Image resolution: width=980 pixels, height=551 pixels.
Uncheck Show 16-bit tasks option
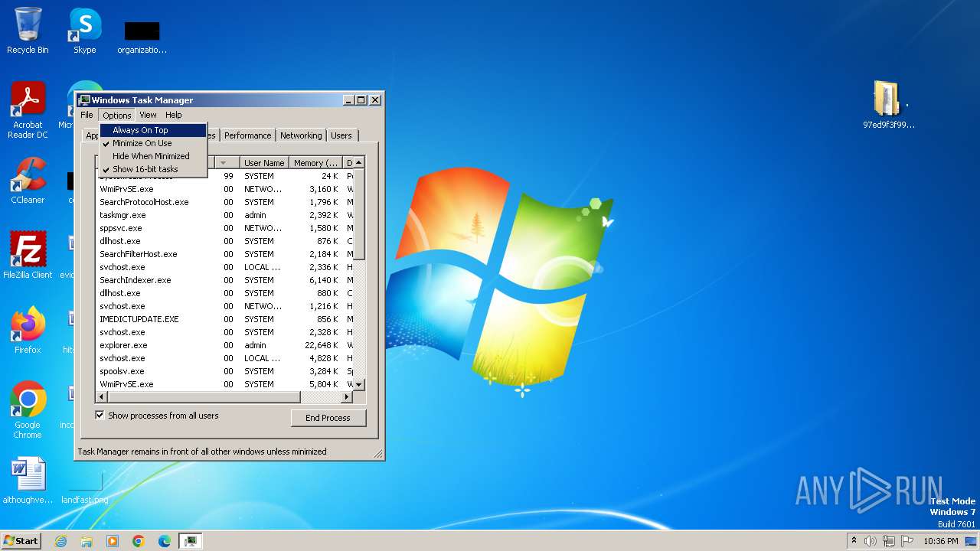pyautogui.click(x=153, y=169)
